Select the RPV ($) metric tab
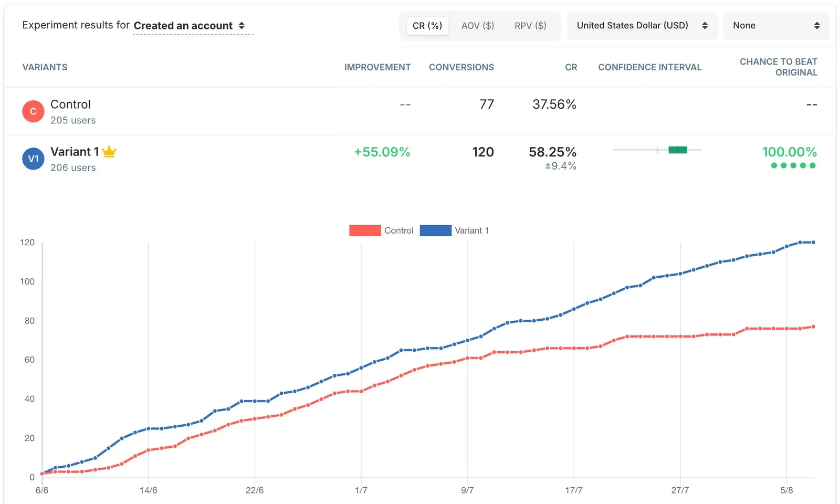 530,26
